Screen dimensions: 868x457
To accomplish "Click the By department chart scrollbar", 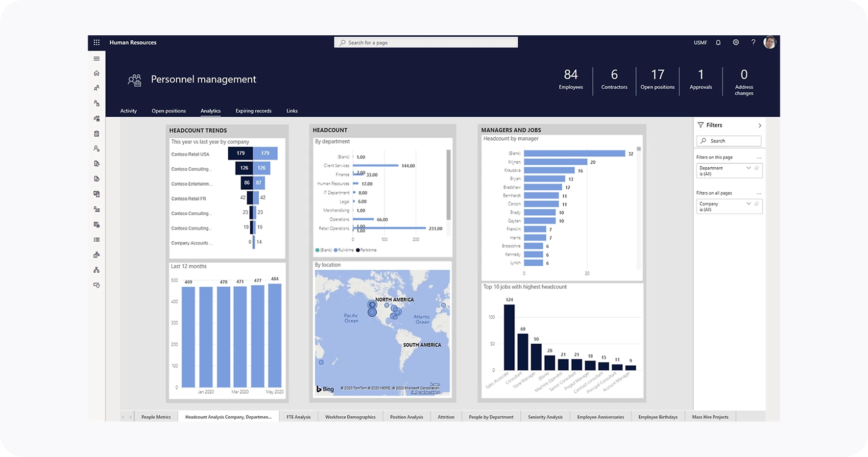I will [448, 184].
